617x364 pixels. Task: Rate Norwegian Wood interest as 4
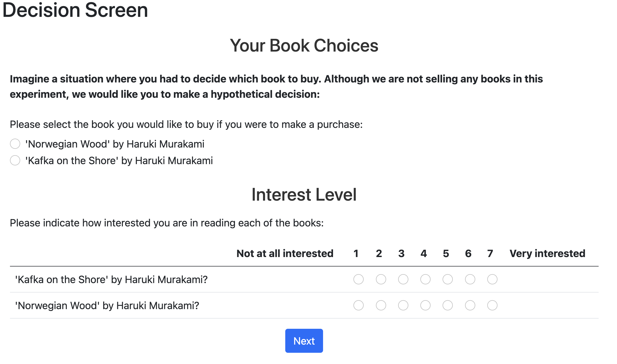point(425,305)
